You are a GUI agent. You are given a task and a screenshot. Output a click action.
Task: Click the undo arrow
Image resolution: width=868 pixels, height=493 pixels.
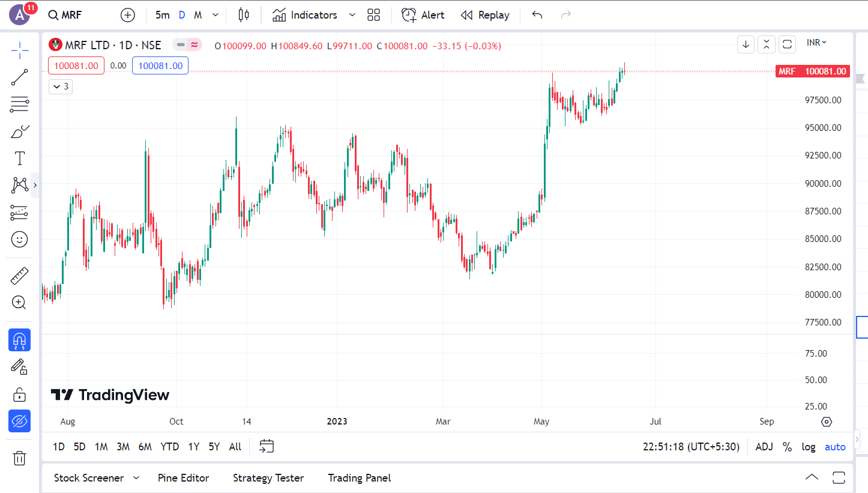point(537,15)
